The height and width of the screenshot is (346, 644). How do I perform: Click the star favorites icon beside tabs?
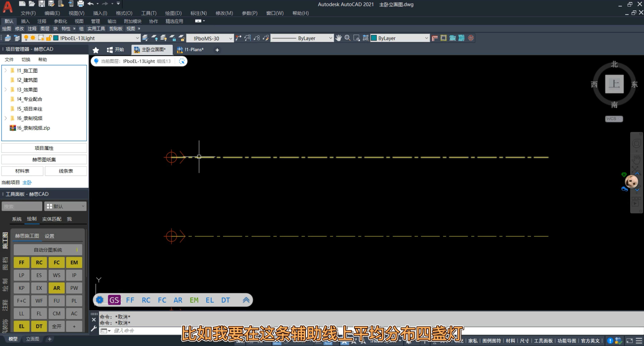(x=96, y=50)
